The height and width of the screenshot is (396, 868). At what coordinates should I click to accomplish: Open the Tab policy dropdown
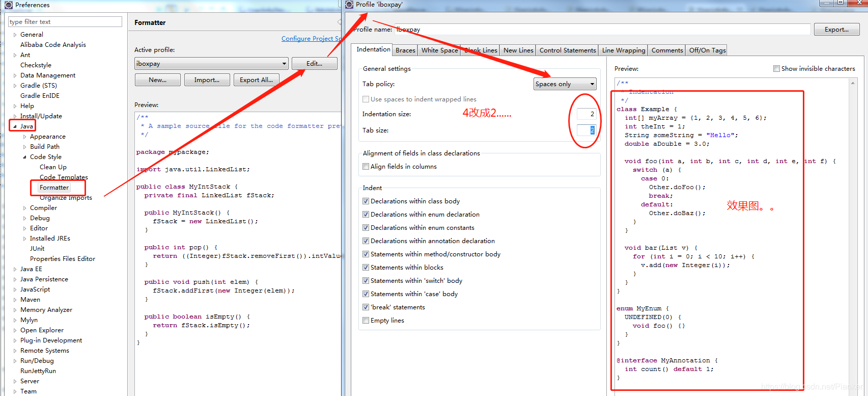(565, 84)
